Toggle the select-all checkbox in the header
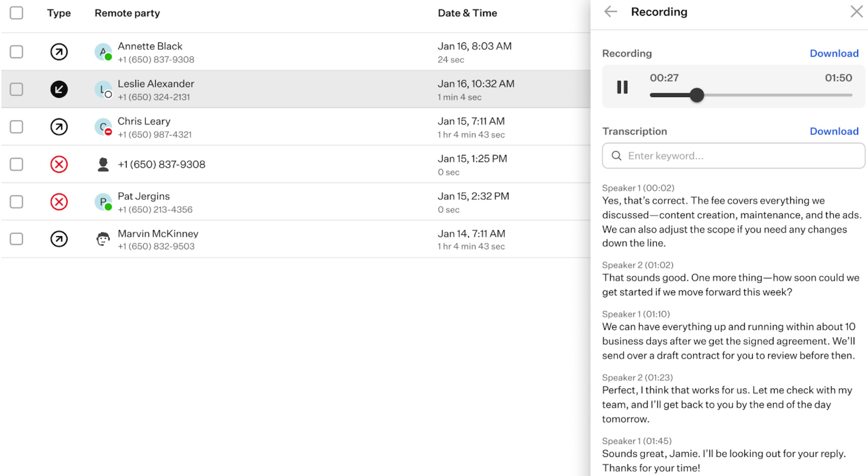The height and width of the screenshot is (476, 868). click(16, 13)
